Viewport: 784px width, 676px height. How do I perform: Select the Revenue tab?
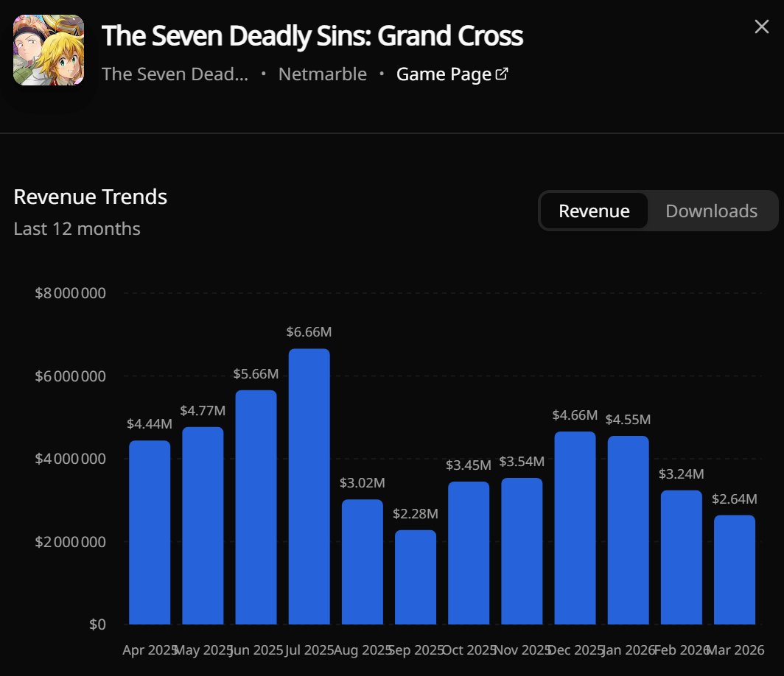pyautogui.click(x=594, y=211)
